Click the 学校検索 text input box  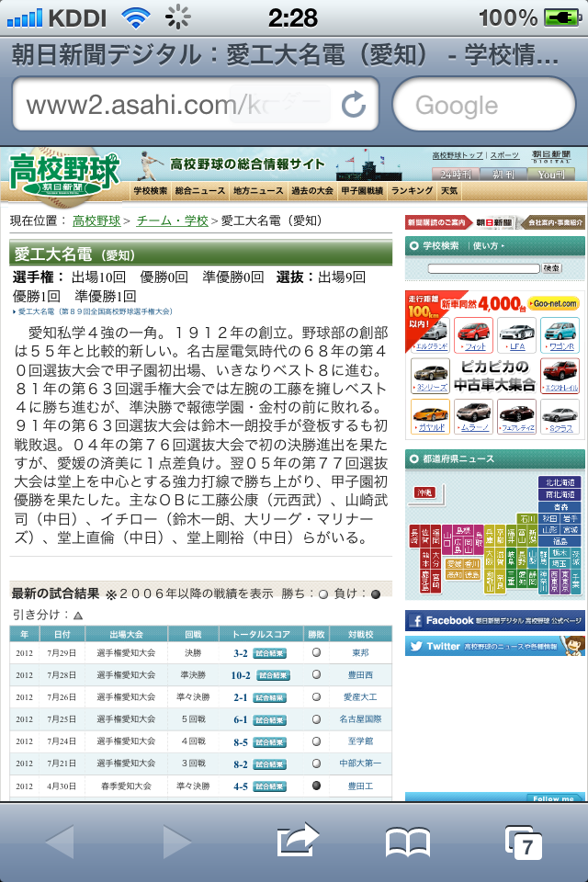[483, 268]
